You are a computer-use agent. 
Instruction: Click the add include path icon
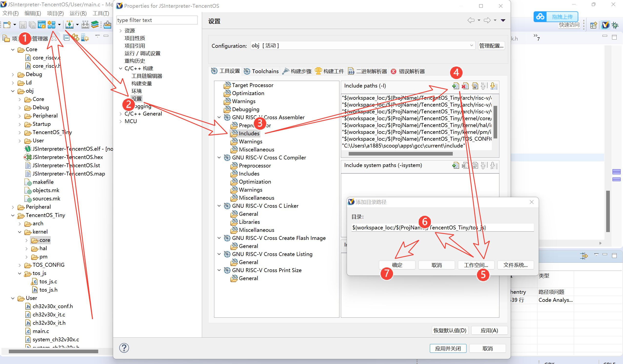pos(455,86)
